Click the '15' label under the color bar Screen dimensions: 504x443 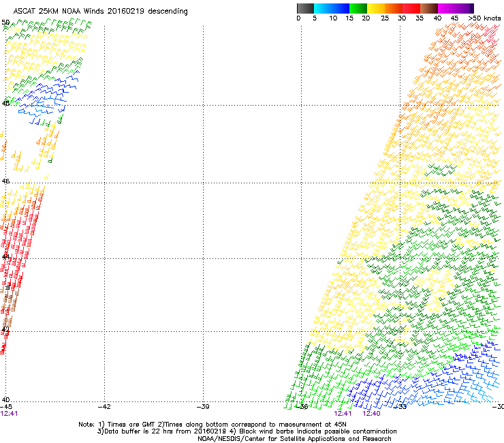point(349,18)
